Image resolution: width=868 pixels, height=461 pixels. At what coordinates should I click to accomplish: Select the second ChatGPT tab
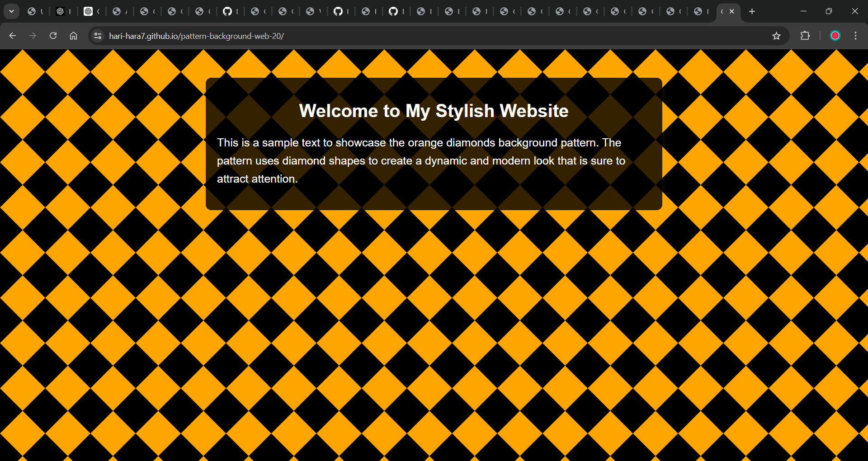[91, 11]
